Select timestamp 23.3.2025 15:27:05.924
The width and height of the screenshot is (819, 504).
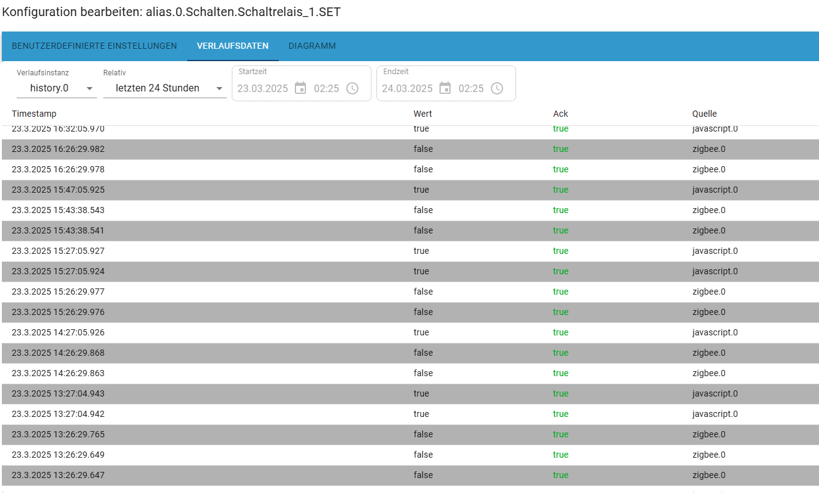point(58,271)
